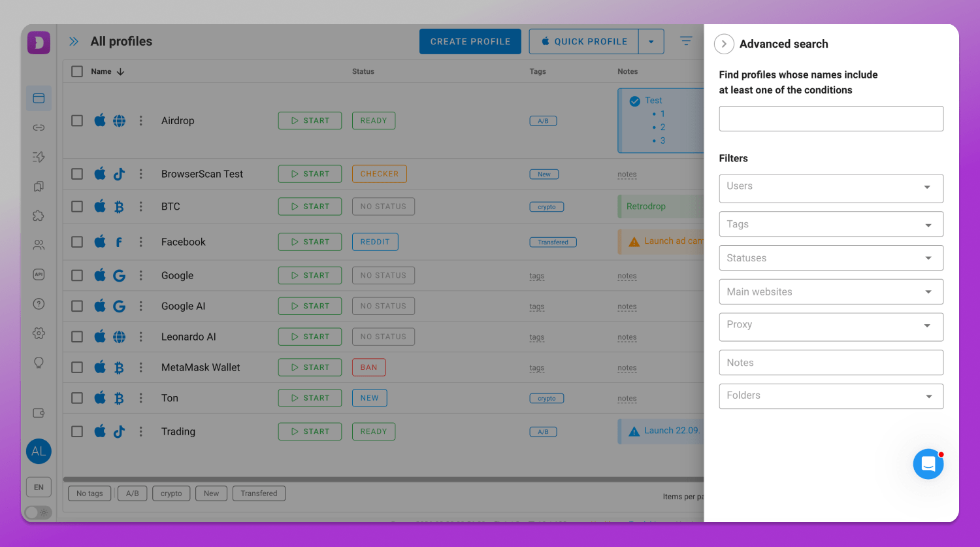The width and height of the screenshot is (980, 547).
Task: Open the Retrodrop note on BTC row
Action: 661,207
